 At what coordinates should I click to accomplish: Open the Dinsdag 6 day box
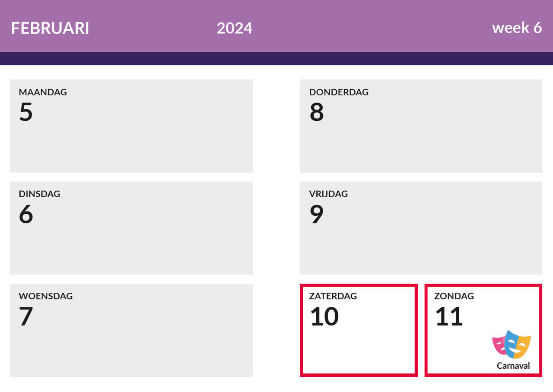(x=132, y=228)
